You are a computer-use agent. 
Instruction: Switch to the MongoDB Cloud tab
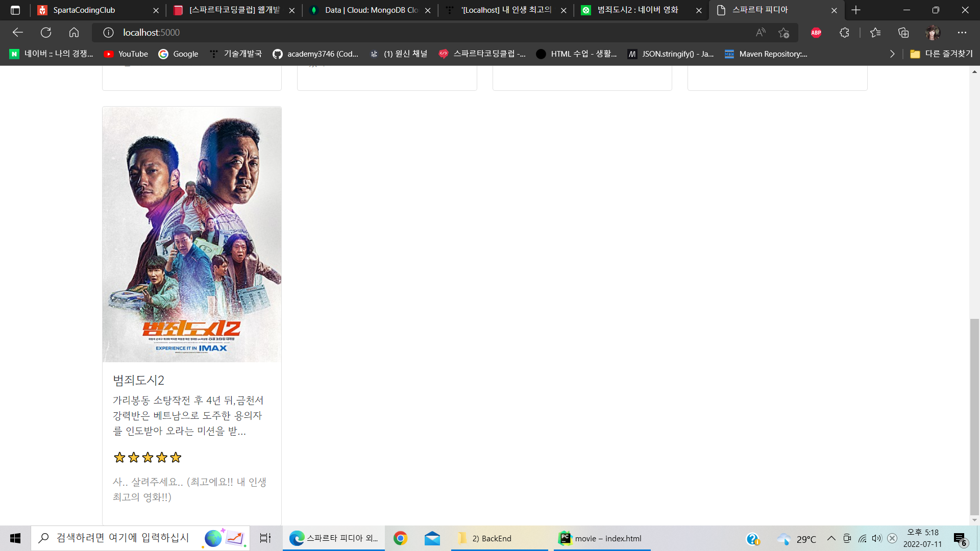[x=370, y=10]
